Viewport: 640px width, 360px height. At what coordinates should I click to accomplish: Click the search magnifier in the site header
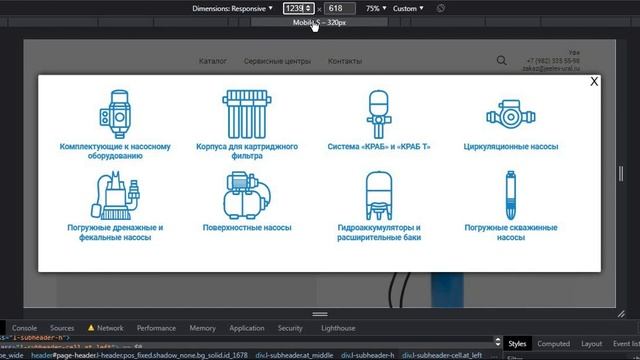pyautogui.click(x=502, y=61)
